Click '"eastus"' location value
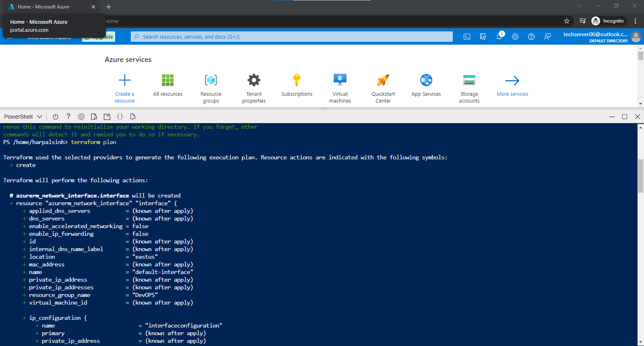The height and width of the screenshot is (346, 644). (x=145, y=257)
